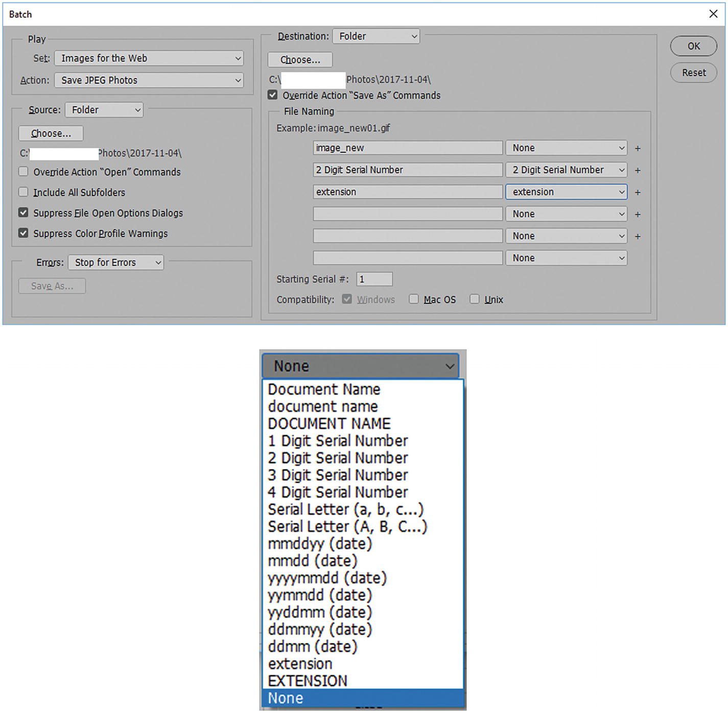Image resolution: width=728 pixels, height=713 pixels.
Task: Select "3 Digit Serial Number" list option
Action: [x=363, y=476]
